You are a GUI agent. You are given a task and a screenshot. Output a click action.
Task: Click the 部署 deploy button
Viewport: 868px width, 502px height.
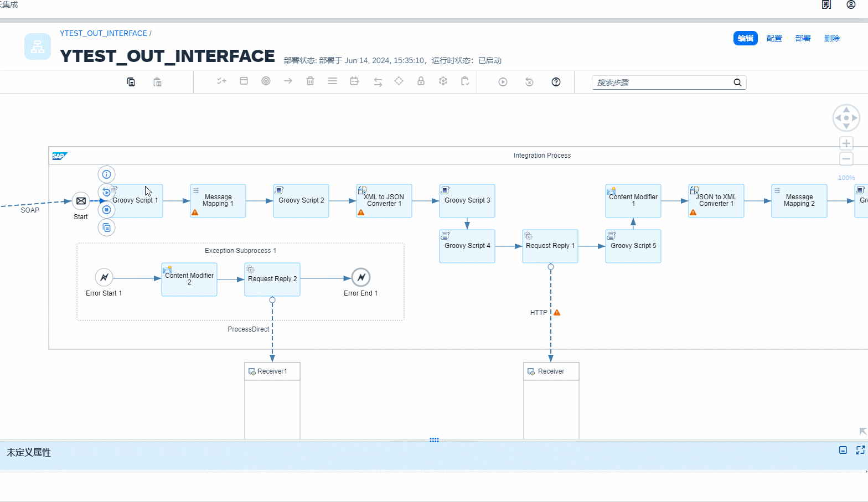coord(803,38)
